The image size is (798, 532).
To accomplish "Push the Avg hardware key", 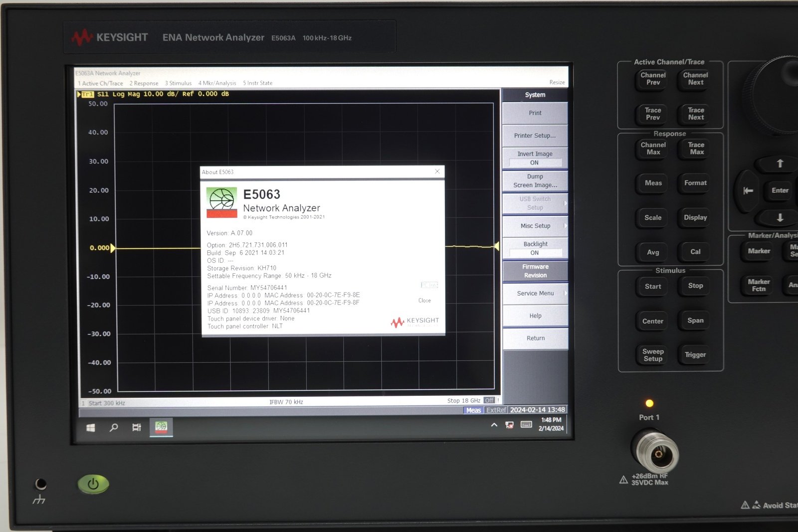I will (x=653, y=252).
